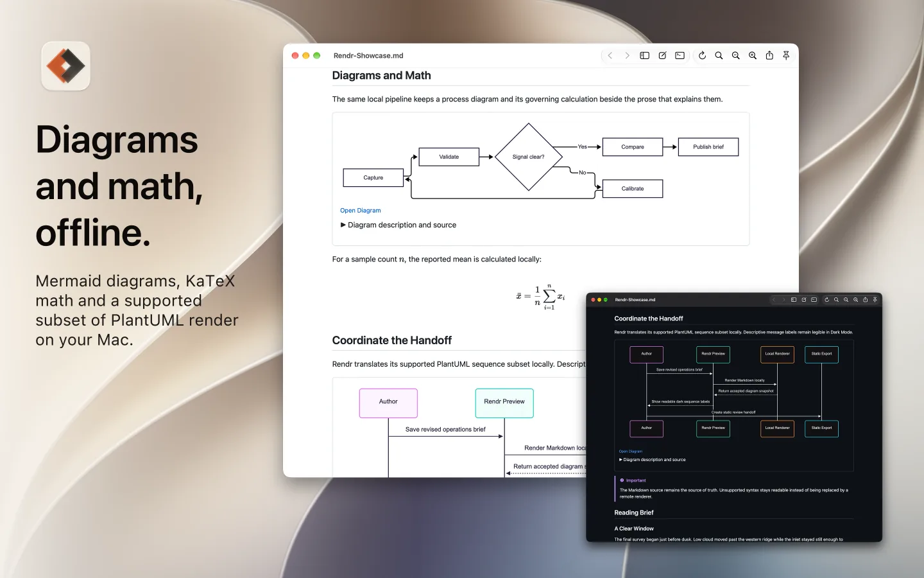Pin the light Rendr window on top
Viewport: 924px width, 578px height.
click(x=786, y=56)
